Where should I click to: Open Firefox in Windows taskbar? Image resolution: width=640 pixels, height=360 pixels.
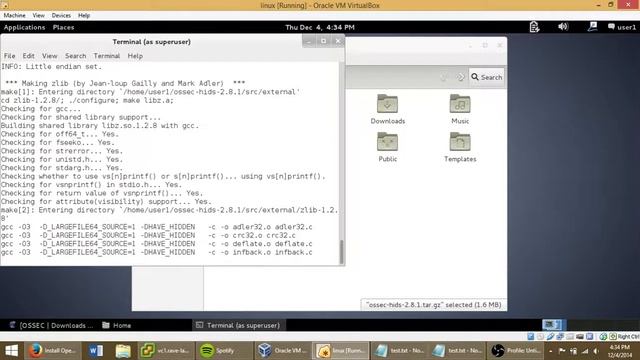click(x=52, y=351)
